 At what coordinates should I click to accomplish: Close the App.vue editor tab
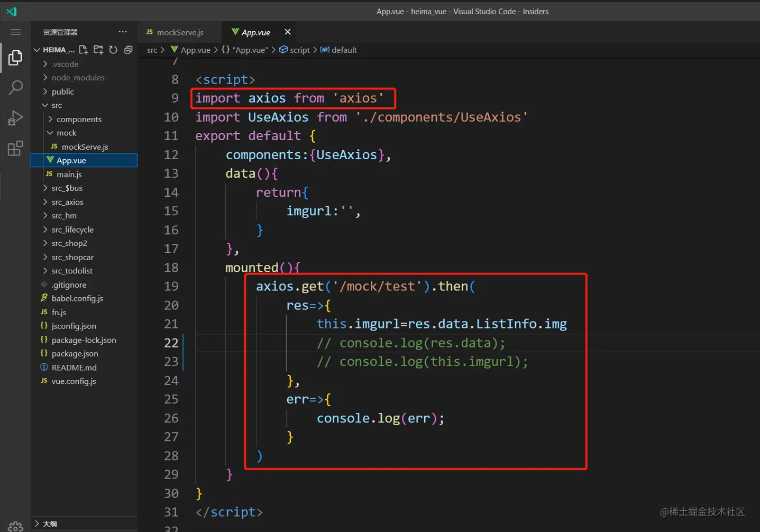pyautogui.click(x=288, y=32)
